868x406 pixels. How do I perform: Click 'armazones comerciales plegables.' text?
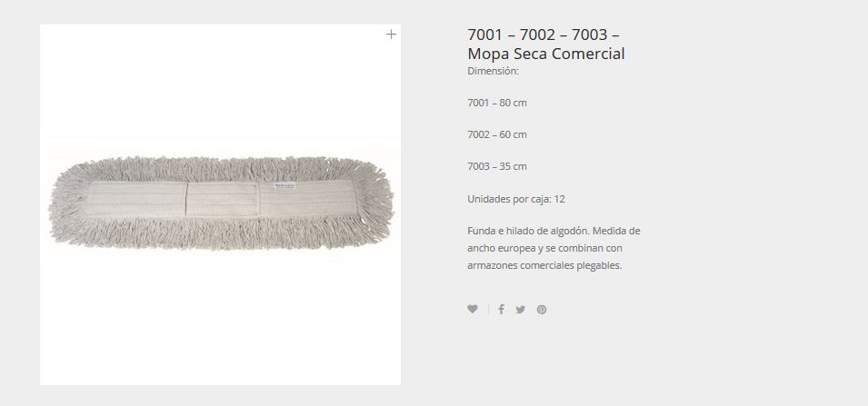point(544,265)
